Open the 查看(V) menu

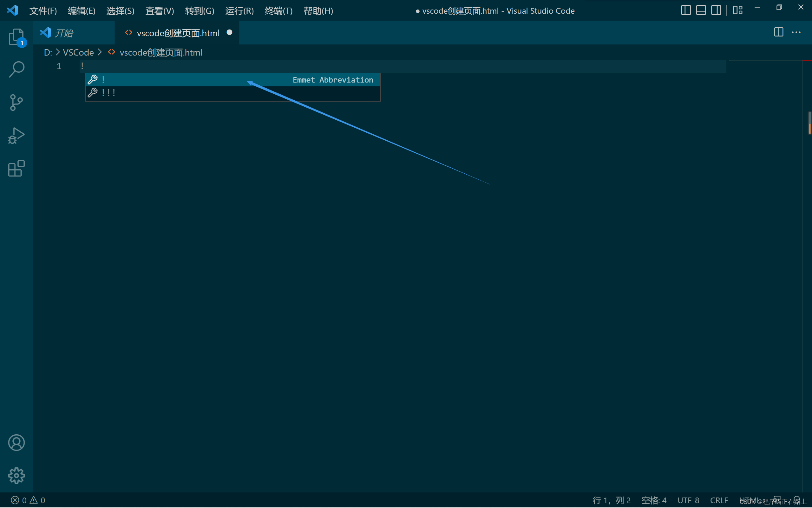[x=159, y=11]
